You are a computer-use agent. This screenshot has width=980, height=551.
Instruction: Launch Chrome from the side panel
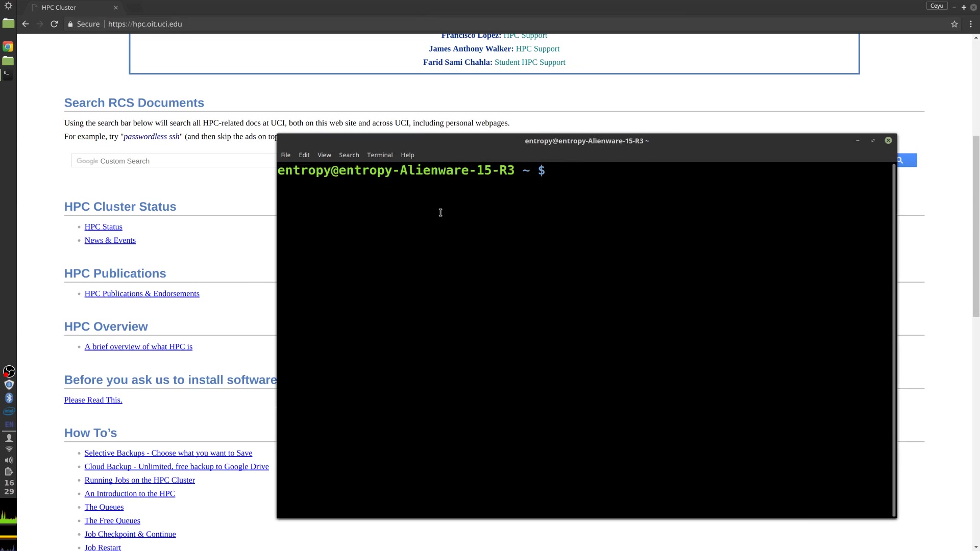coord(8,47)
